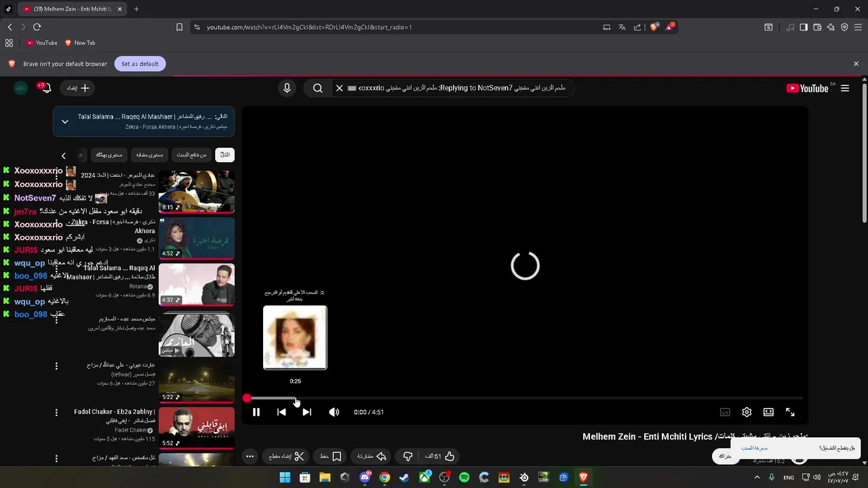Viewport: 868px width, 488px height.
Task: Share the video with the share button
Action: [x=372, y=456]
